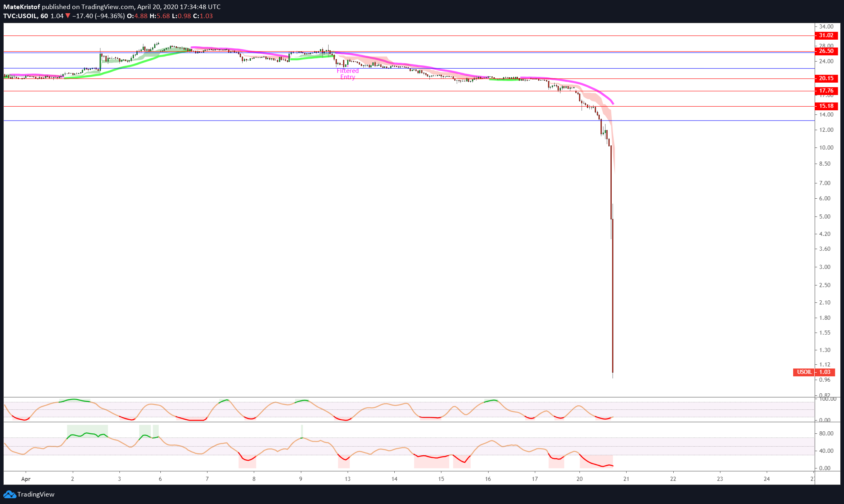Click 80.00 on the lower oscillator scale
This screenshot has height=504, width=844.
(x=826, y=433)
